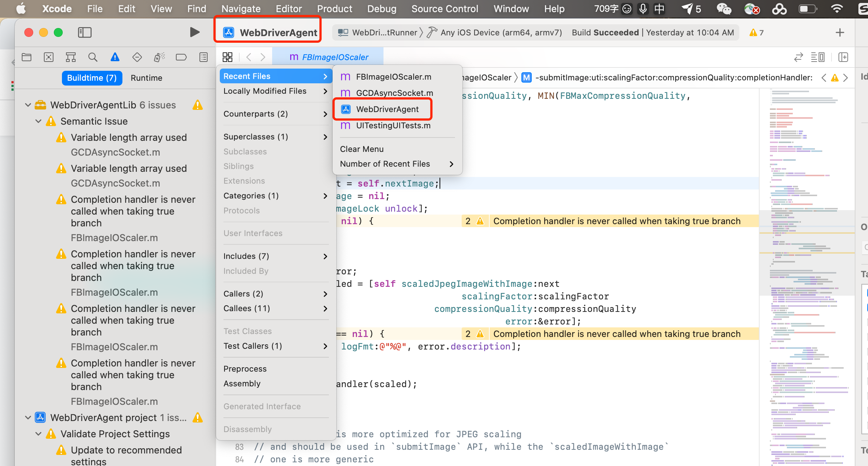This screenshot has height=466, width=868.
Task: Select the Issue navigator warning icon
Action: point(115,57)
